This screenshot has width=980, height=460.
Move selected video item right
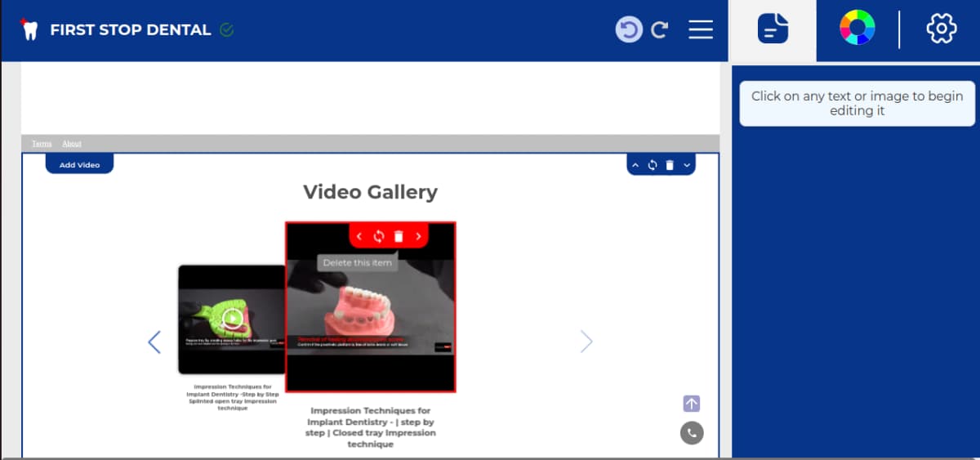[x=419, y=236]
